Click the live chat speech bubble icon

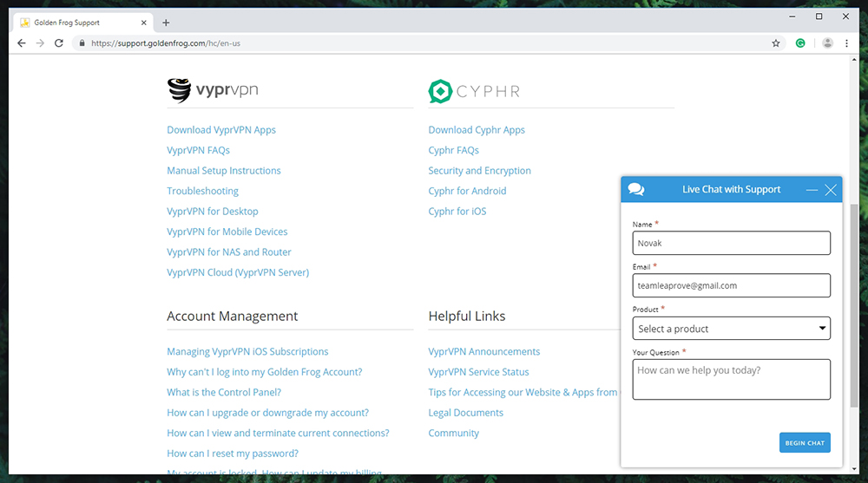pyautogui.click(x=636, y=189)
